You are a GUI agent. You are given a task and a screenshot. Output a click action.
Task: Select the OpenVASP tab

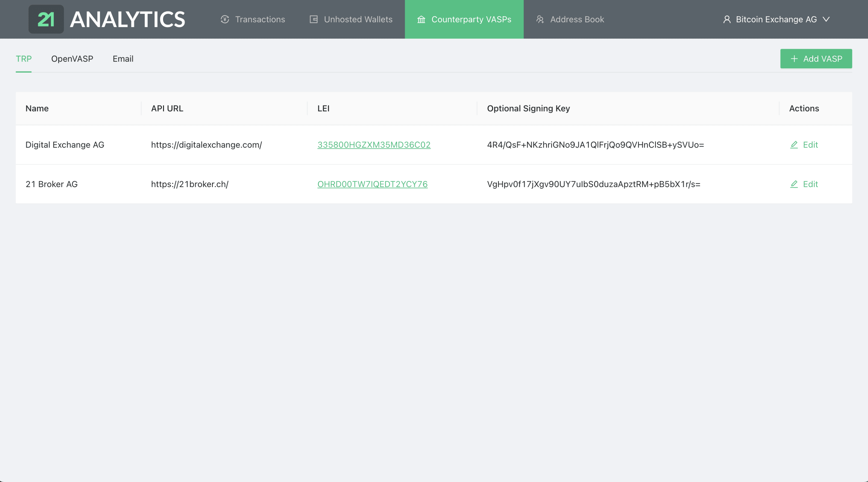[72, 58]
